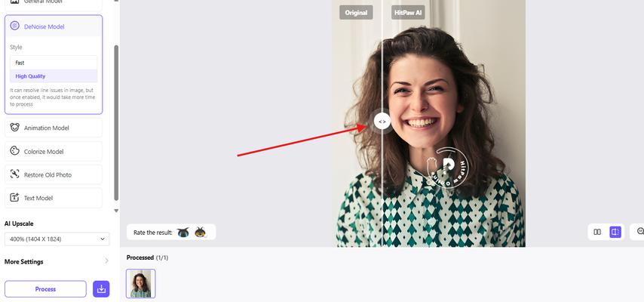Click the Original label on preview

pos(356,12)
